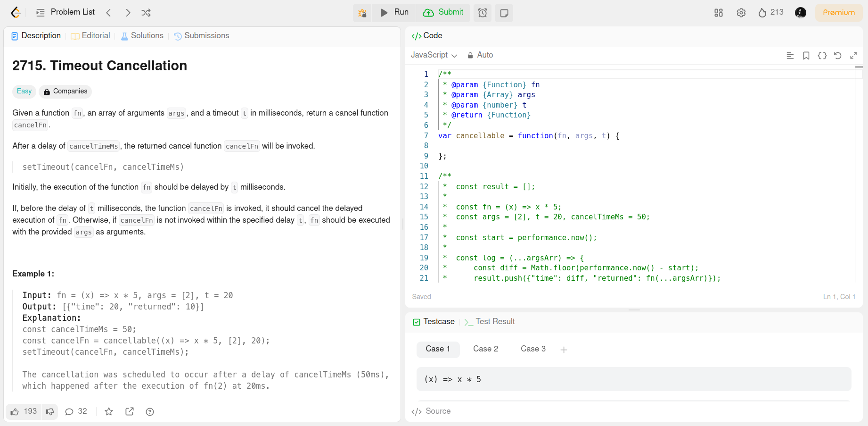Reset code to default icon
868x426 pixels.
(838, 56)
